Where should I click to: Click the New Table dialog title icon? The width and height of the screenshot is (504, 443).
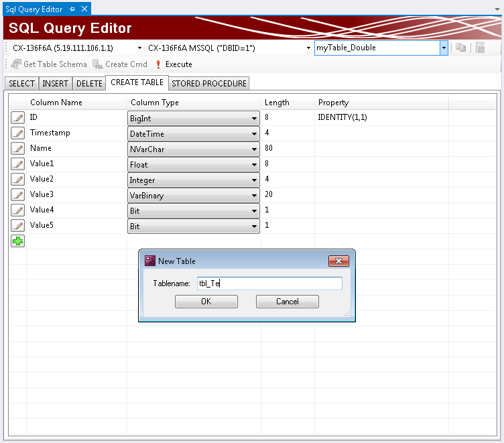149,261
